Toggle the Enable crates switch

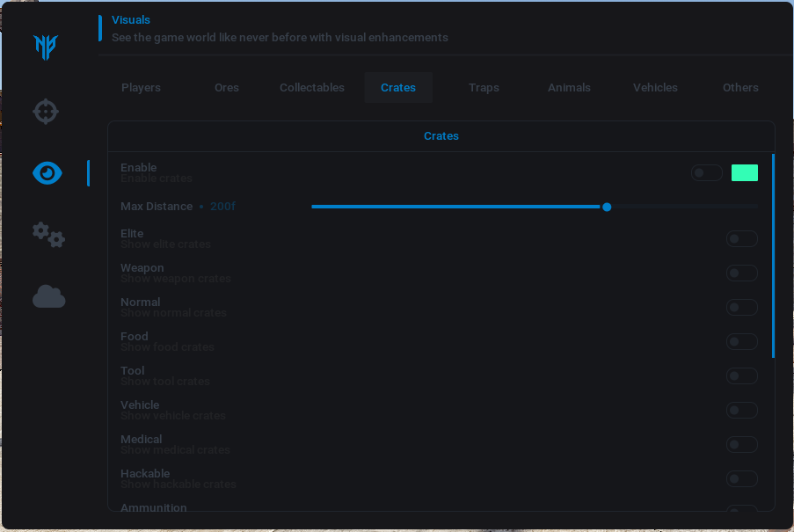click(706, 173)
